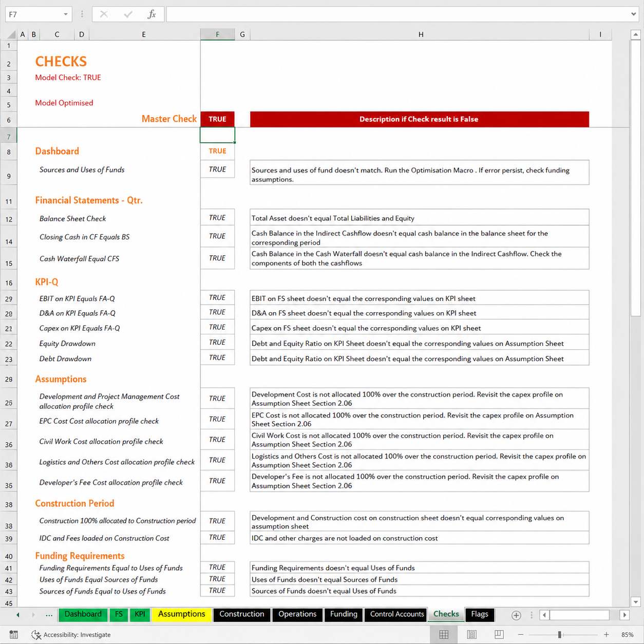Viewport: 644px width, 644px height.
Task: Click the Enter checkmark icon in formula bar
Action: 128,14
